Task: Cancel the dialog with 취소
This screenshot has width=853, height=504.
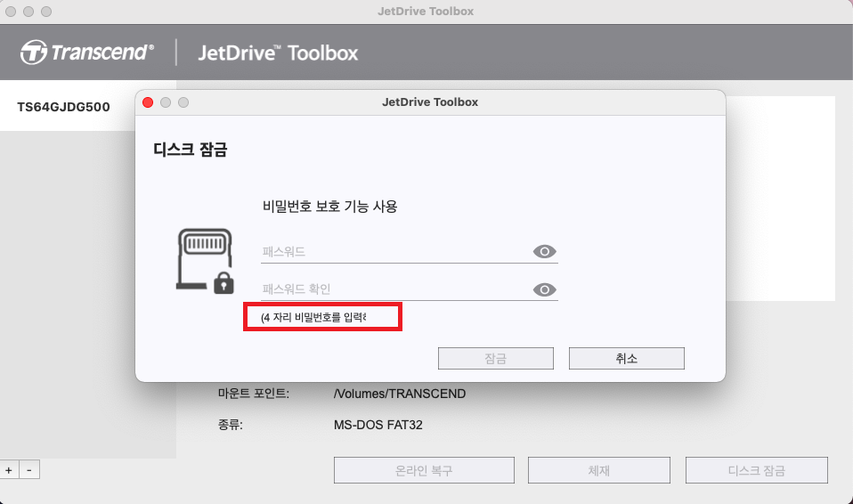Action: coord(627,358)
